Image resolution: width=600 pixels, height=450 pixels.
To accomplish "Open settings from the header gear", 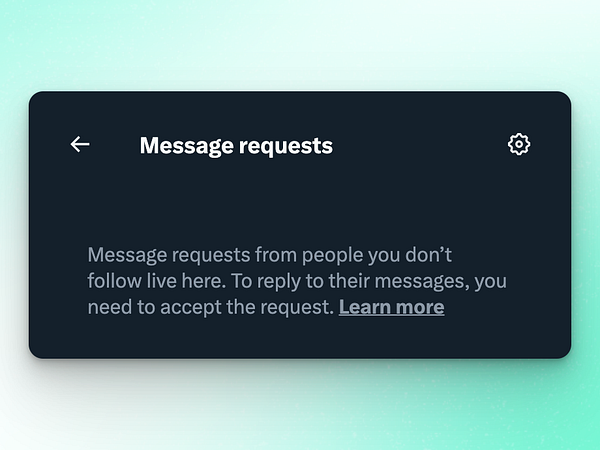I will coord(519,144).
